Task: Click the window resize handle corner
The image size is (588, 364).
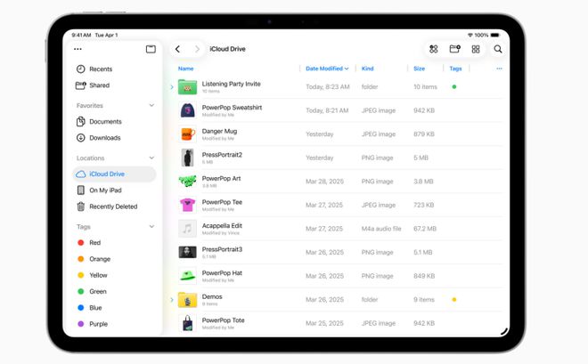Action: 504,331
